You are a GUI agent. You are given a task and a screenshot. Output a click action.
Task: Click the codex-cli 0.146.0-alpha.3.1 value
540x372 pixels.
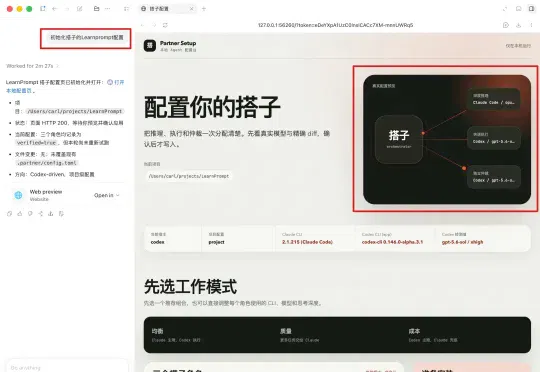coord(392,242)
